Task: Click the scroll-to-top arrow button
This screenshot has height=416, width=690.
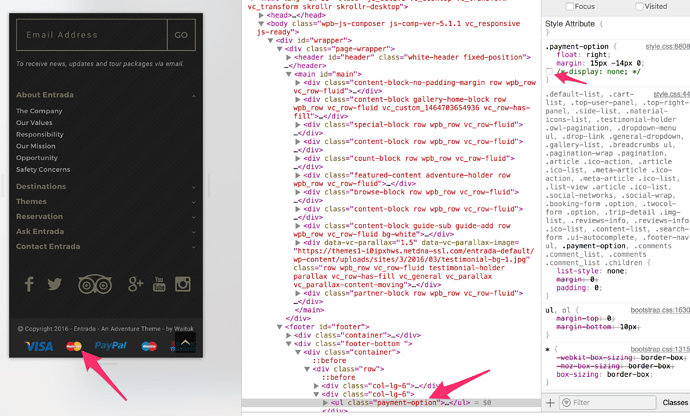Action: pyautogui.click(x=185, y=342)
